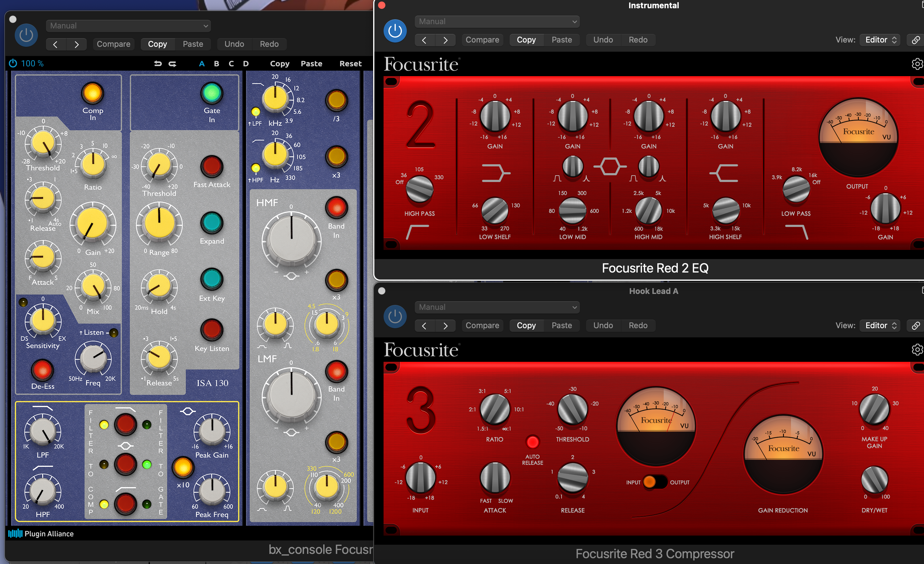Previous preset arrow in bx_console window
The width and height of the screenshot is (924, 564).
[x=55, y=44]
